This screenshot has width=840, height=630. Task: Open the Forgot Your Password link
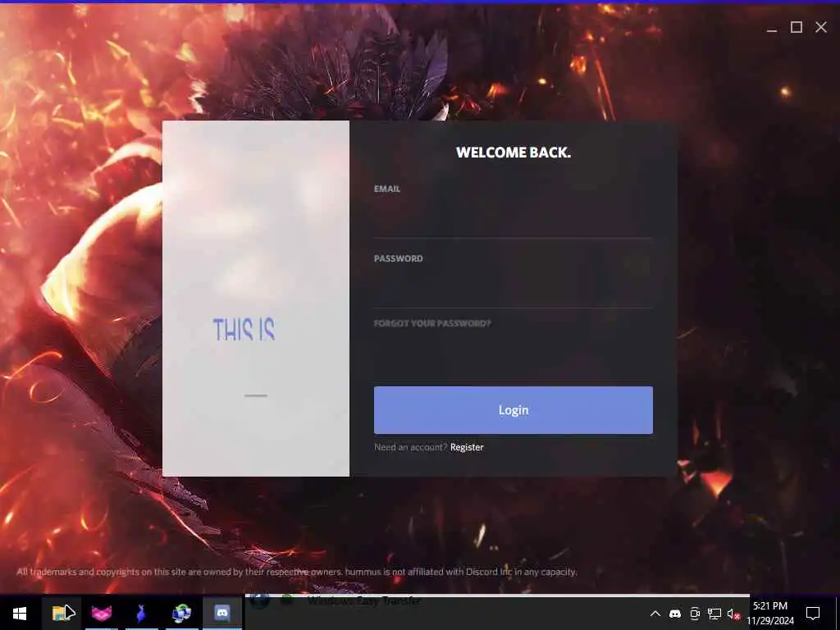[432, 323]
